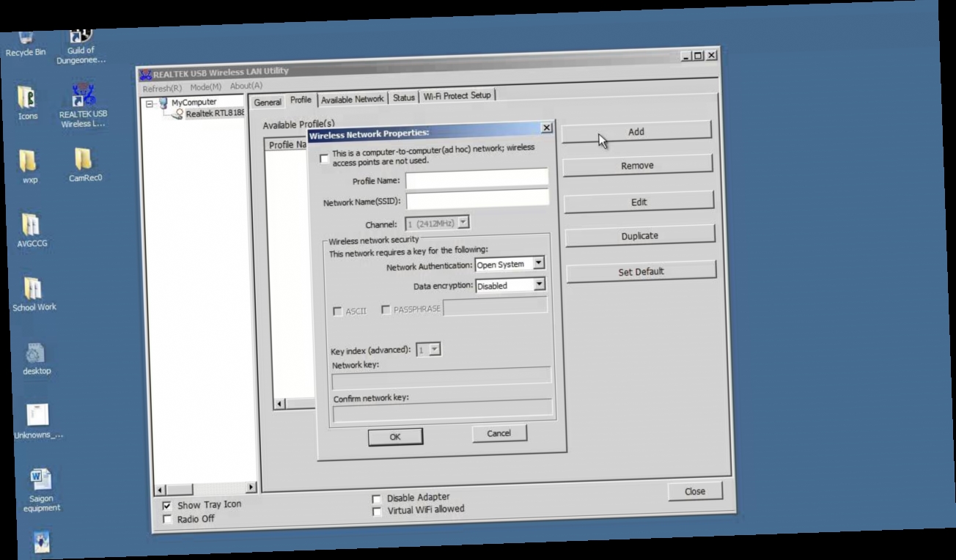Check the PASSPHRASE option
956x560 pixels.
pyautogui.click(x=386, y=309)
